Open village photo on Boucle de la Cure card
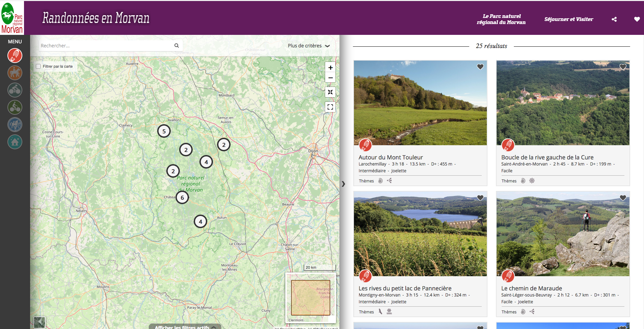644x329 pixels. tap(563, 103)
